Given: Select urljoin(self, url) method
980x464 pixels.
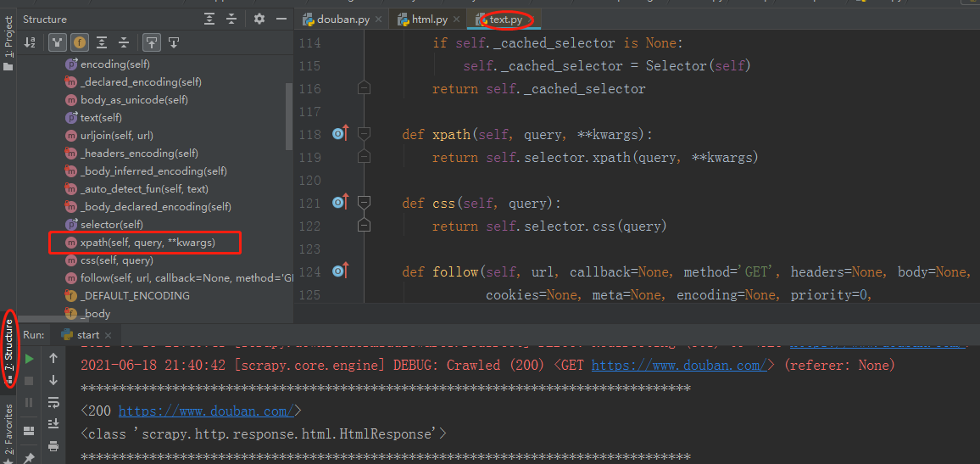Looking at the screenshot, I should pyautogui.click(x=109, y=135).
